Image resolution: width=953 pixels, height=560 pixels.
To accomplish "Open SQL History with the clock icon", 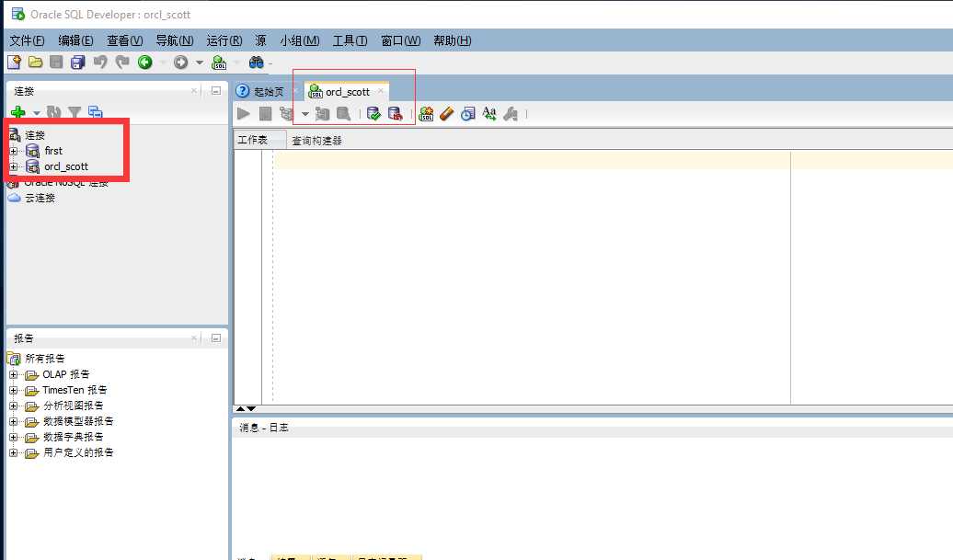I will pyautogui.click(x=467, y=113).
